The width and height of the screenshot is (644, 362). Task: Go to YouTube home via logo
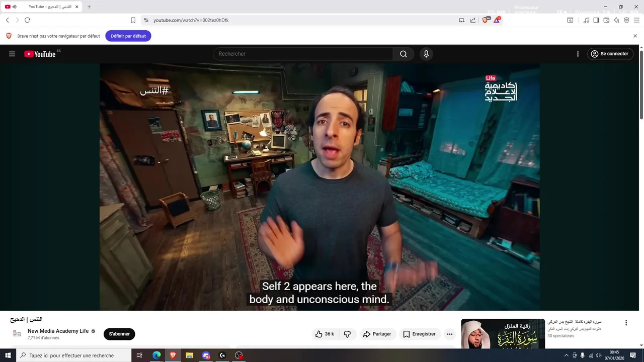[40, 54]
